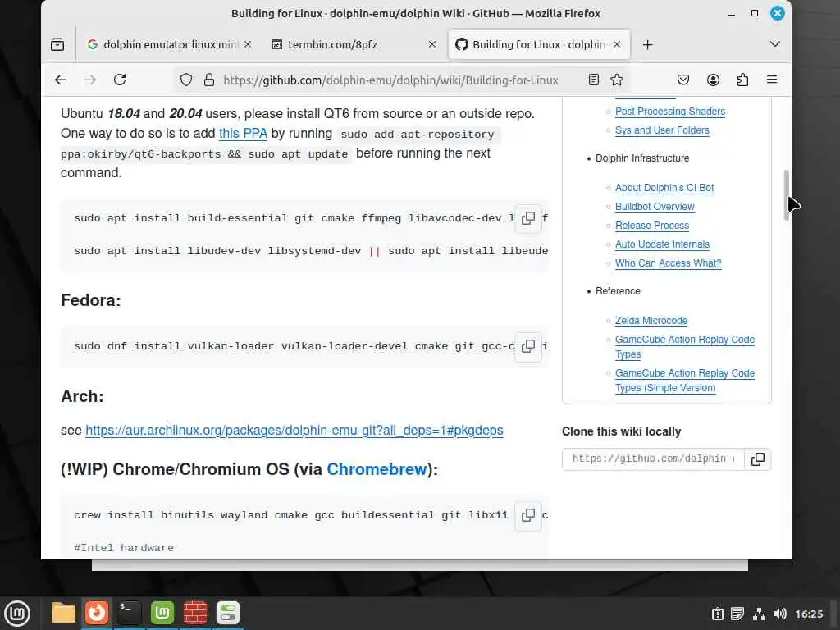Copy the crew install command
840x630 pixels.
[x=528, y=515]
